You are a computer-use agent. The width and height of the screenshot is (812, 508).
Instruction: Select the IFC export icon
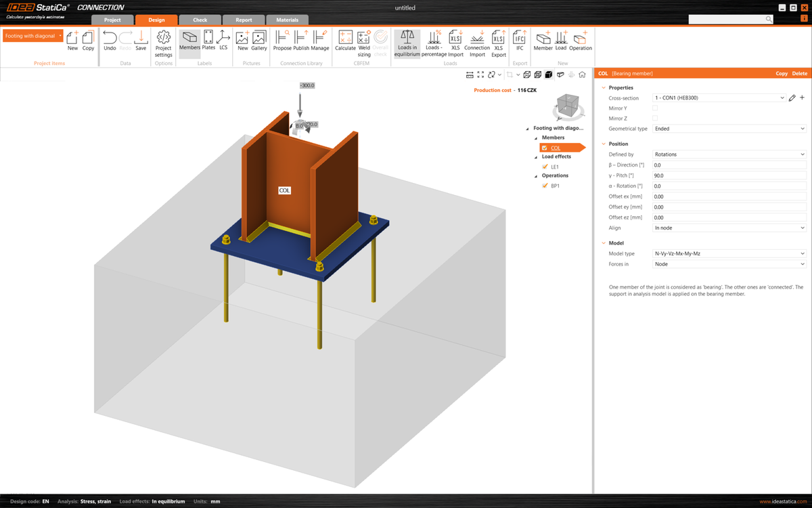tap(519, 42)
